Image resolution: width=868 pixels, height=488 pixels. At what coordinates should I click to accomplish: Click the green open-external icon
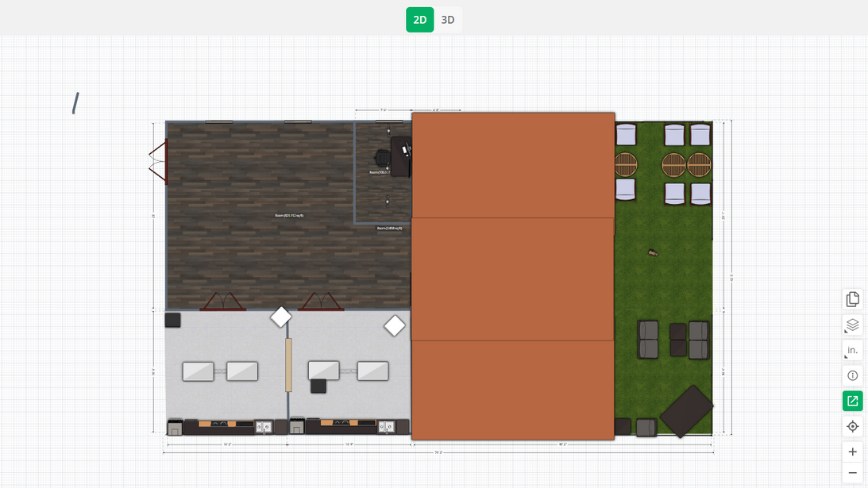(852, 401)
